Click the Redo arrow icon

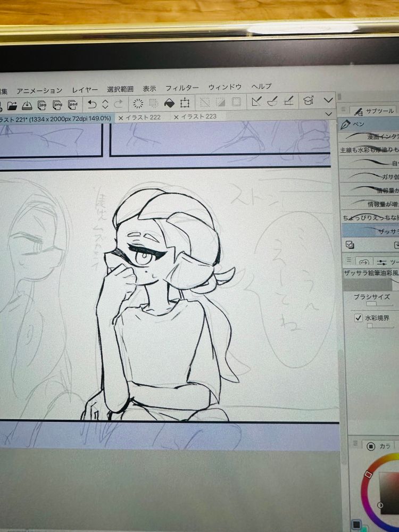coord(119,104)
